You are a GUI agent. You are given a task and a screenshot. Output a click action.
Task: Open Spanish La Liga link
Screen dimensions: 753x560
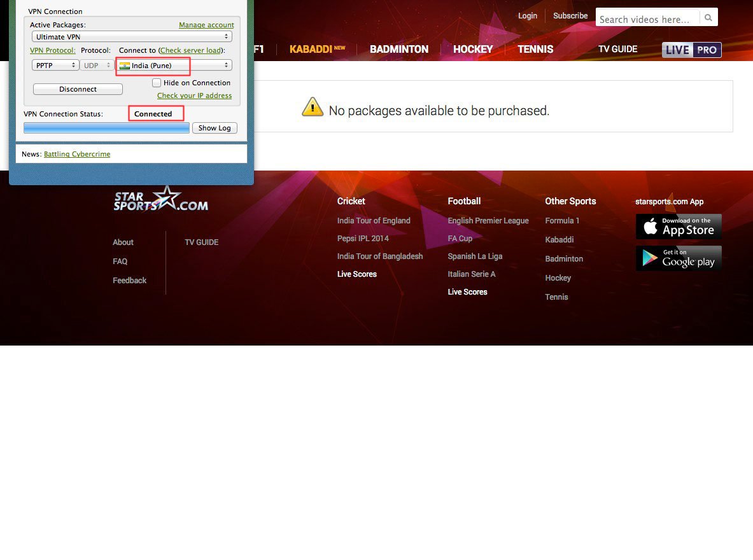475,256
